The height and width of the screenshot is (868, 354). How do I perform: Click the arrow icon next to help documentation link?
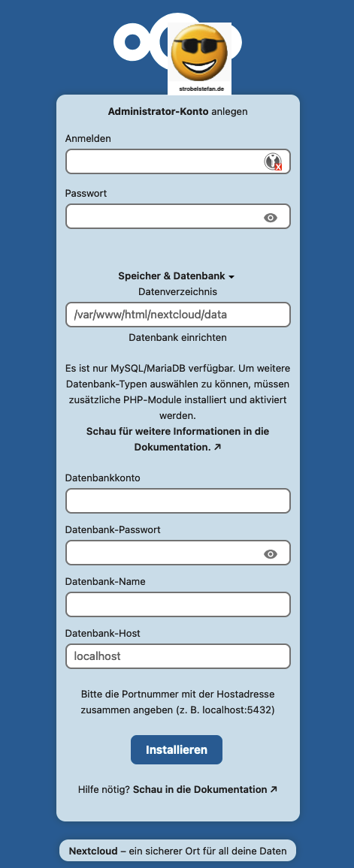click(273, 789)
